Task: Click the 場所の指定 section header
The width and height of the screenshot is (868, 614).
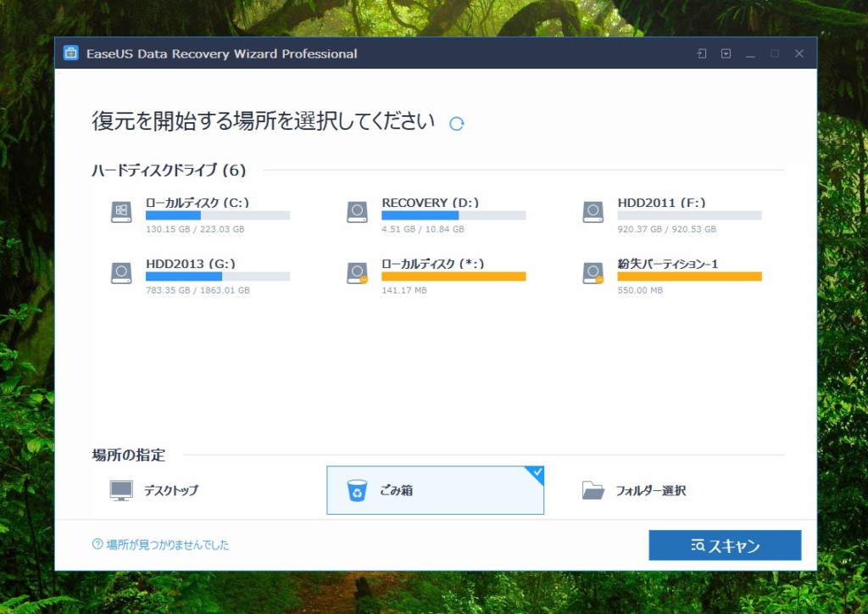Action: tap(129, 455)
